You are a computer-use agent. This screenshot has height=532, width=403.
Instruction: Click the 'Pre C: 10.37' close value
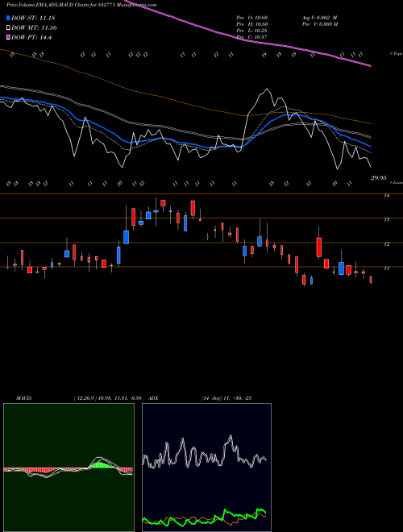pyautogui.click(x=252, y=36)
